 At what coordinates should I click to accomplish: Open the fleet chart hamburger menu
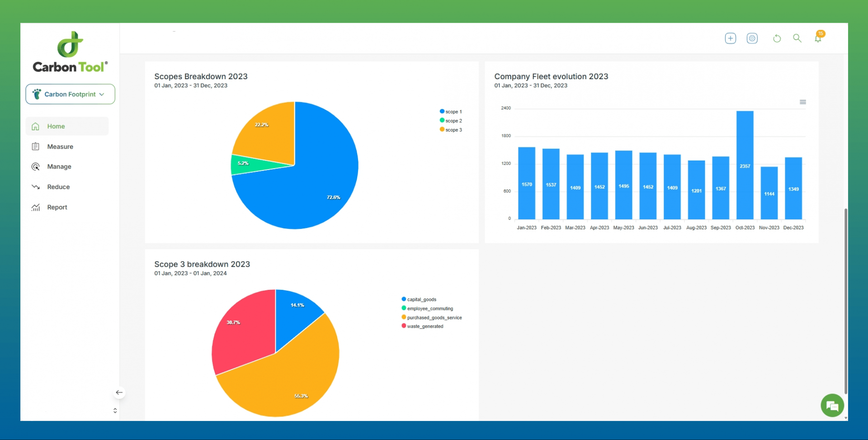tap(802, 102)
